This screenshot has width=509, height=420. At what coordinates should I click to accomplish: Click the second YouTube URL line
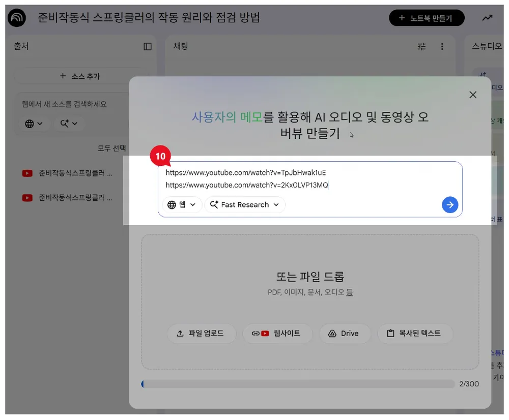[x=247, y=185]
